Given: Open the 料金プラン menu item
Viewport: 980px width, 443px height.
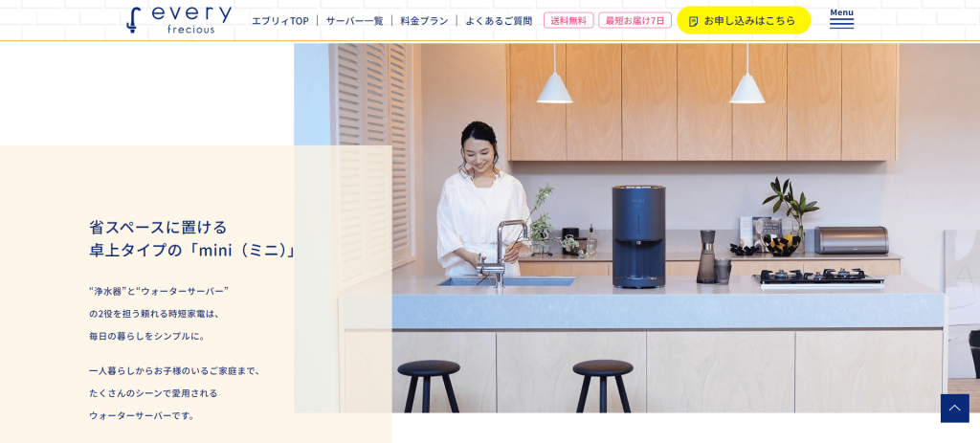Looking at the screenshot, I should pyautogui.click(x=424, y=21).
